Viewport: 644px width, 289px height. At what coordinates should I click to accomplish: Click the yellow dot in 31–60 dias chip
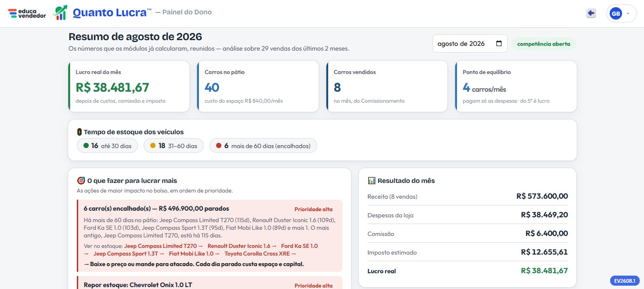pyautogui.click(x=153, y=146)
